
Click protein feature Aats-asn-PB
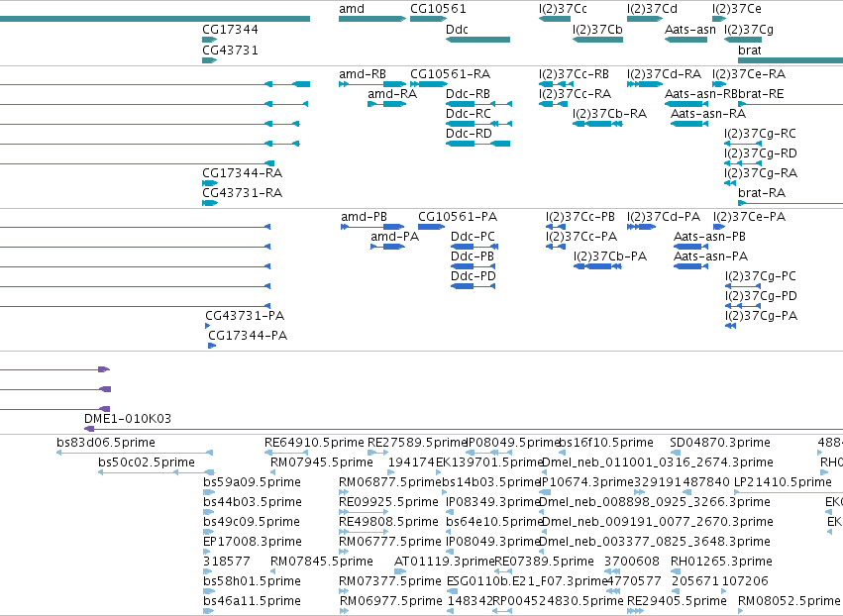point(690,247)
